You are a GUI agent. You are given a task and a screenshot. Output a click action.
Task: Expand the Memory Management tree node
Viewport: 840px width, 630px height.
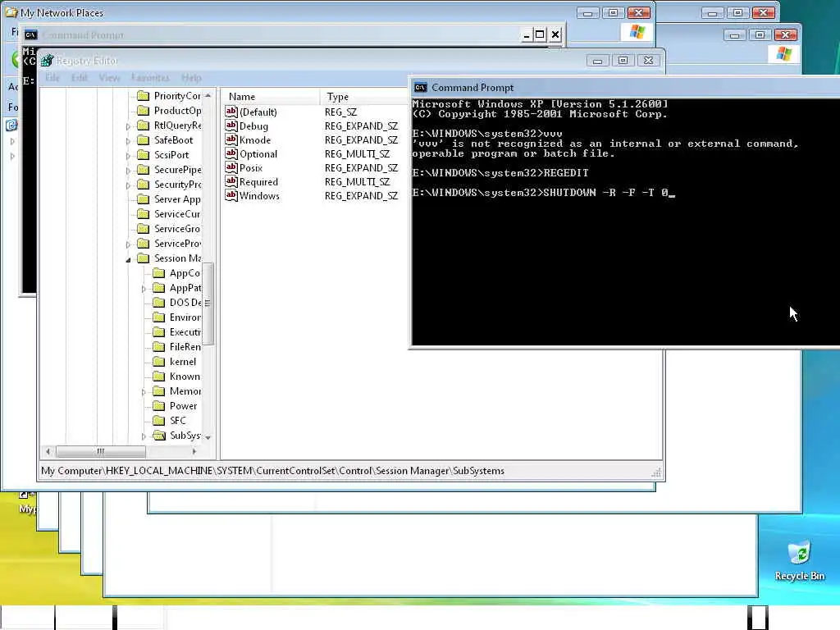144,393
